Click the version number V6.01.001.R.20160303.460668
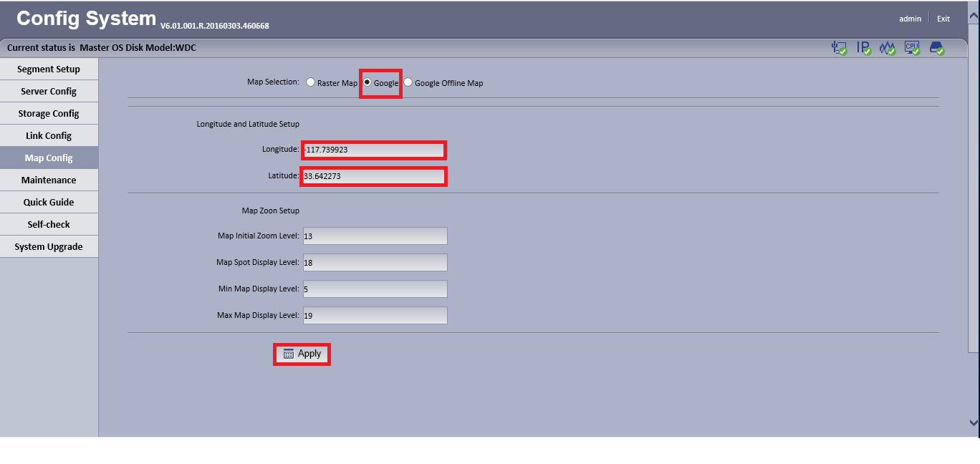The width and height of the screenshot is (980, 464). click(215, 26)
